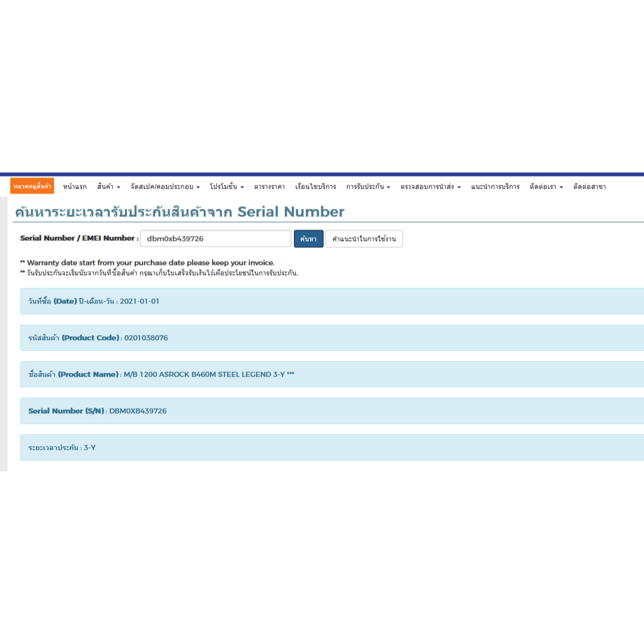Image resolution: width=644 pixels, height=644 pixels.
Task: Click the Product Code 0201038076 row
Action: [332, 338]
